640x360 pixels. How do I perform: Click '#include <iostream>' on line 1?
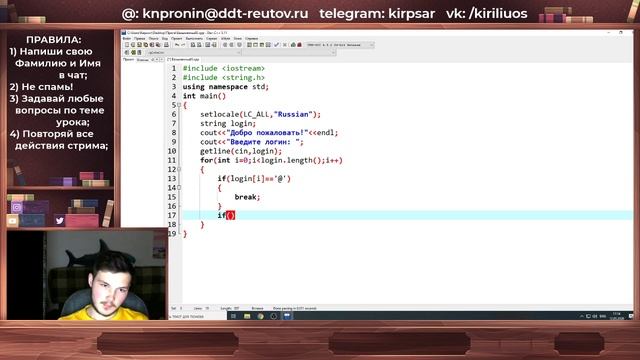(224, 68)
